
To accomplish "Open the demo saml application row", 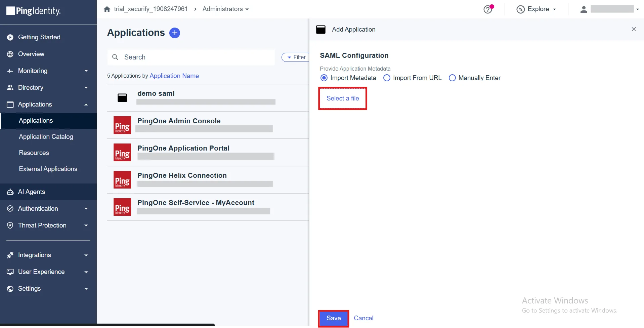I will tap(208, 98).
